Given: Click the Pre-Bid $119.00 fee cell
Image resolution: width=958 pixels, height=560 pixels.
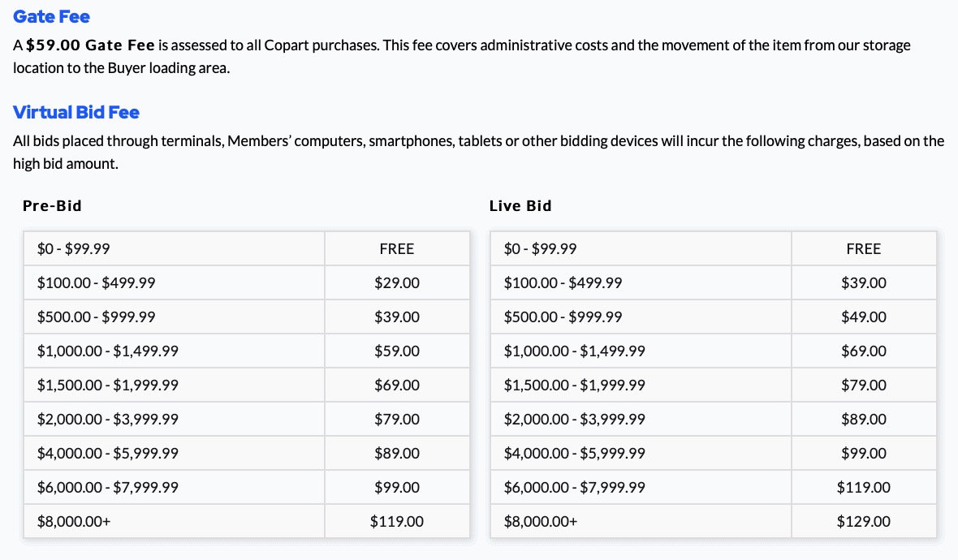Looking at the screenshot, I should [397, 522].
